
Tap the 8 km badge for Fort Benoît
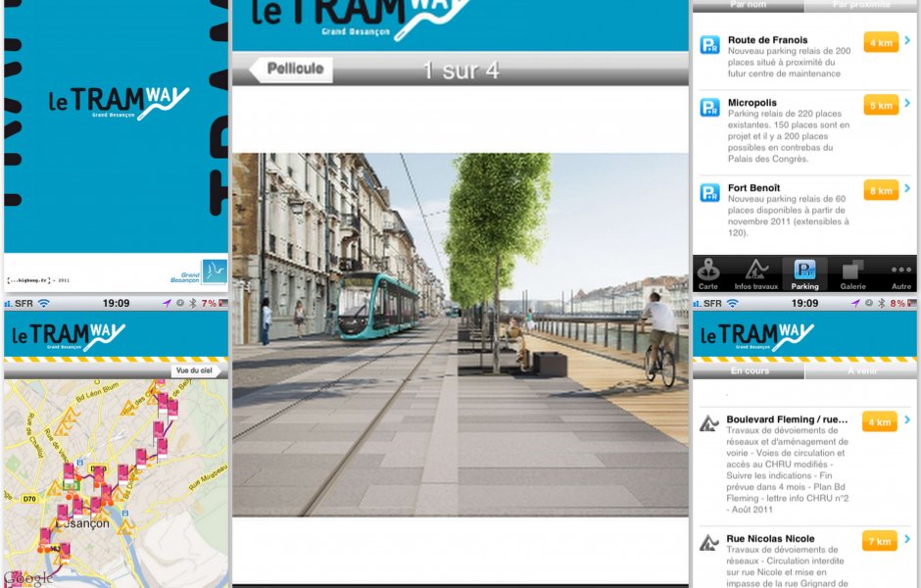point(881,190)
